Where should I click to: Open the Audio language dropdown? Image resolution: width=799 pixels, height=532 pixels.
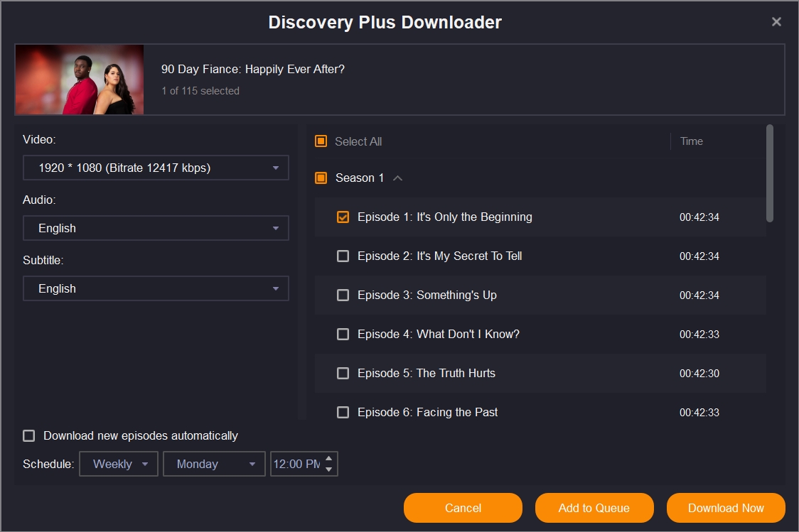pos(156,229)
